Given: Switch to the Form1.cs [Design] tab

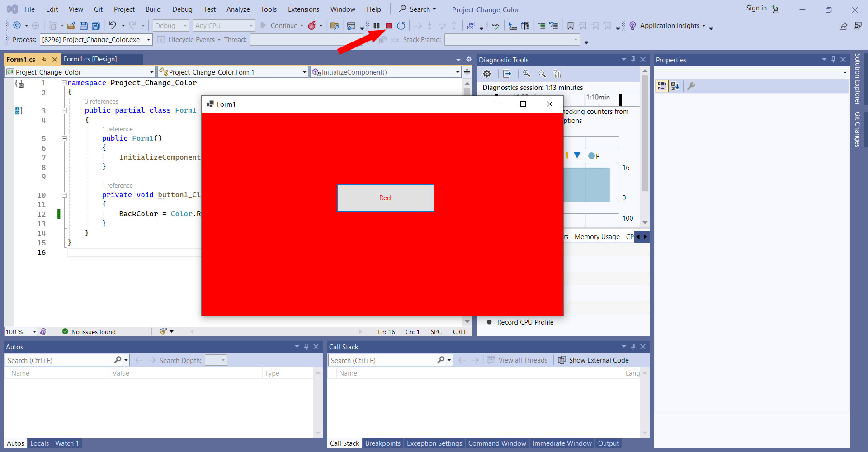Looking at the screenshot, I should (90, 59).
